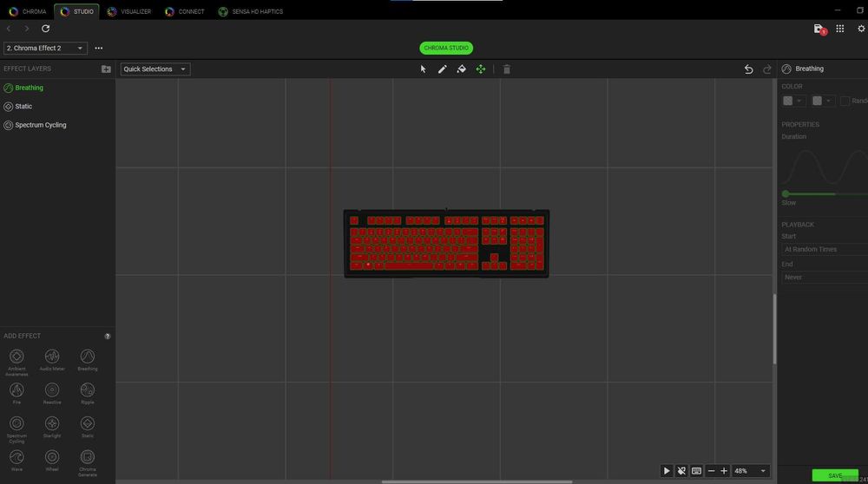Refresh the page
This screenshot has height=484, width=868.
coord(45,29)
